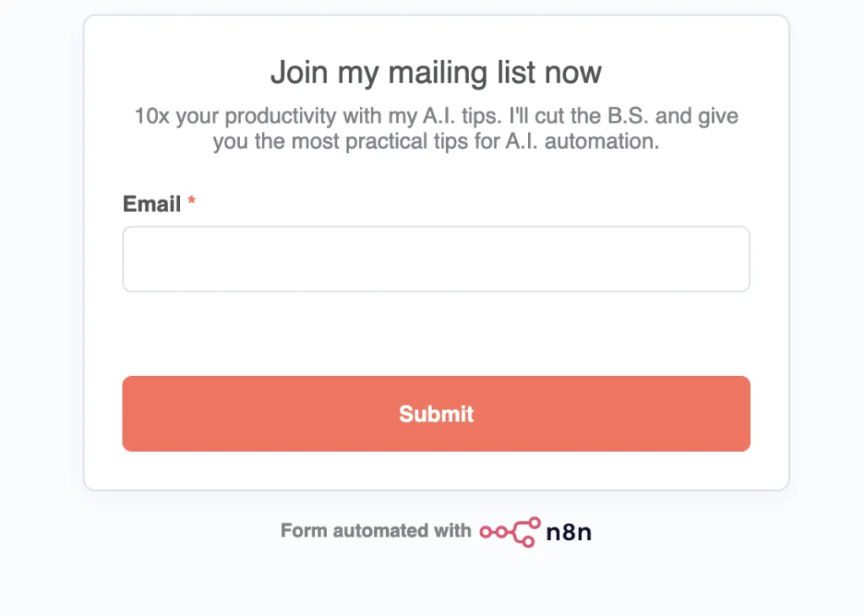
Task: Click the n8n wordmark text
Action: pyautogui.click(x=569, y=532)
